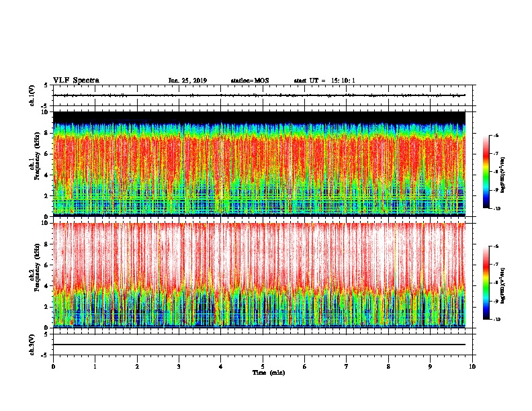Click the 8 kHz tick label of ch.2 spectrogram
The image size is (532, 411).
click(48, 244)
